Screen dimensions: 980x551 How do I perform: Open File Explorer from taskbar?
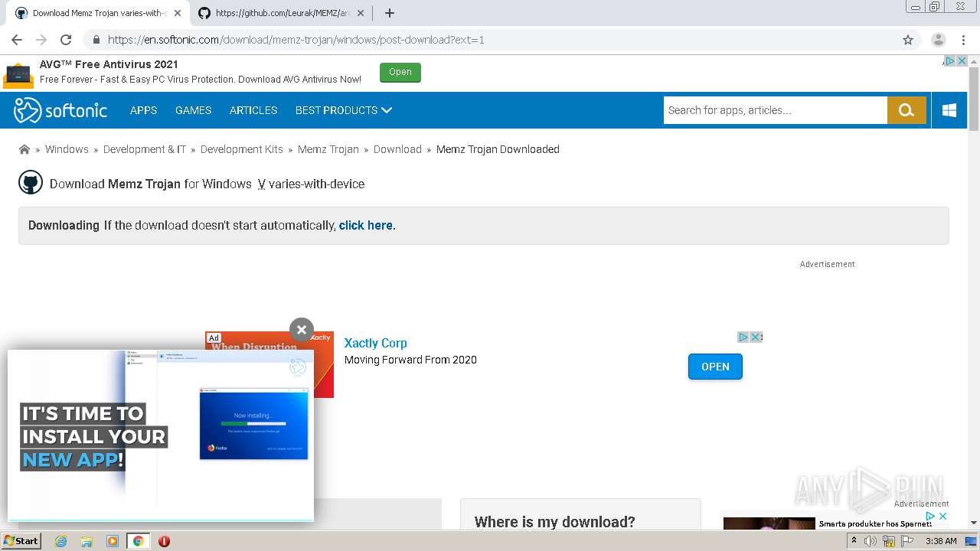coord(87,541)
